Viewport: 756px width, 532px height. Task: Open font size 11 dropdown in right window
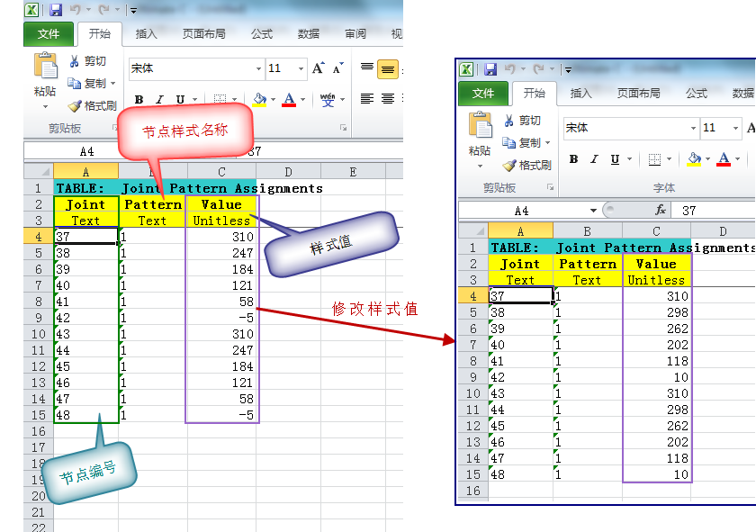734,128
